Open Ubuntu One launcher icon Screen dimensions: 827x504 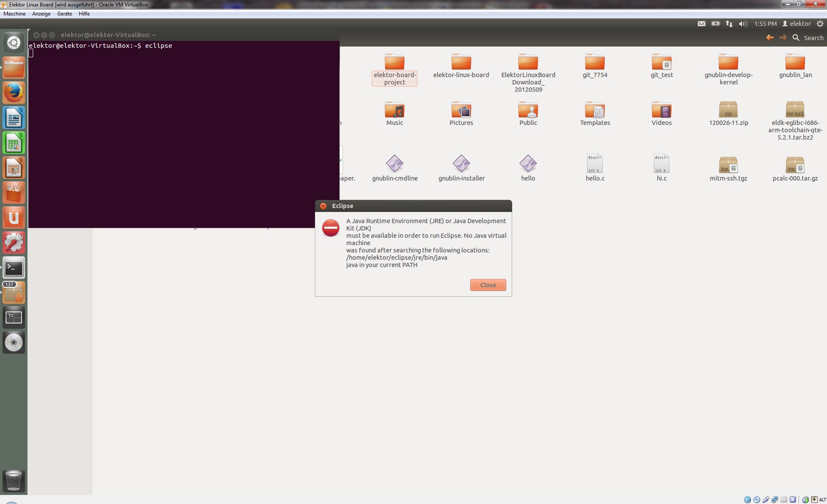[x=14, y=218]
